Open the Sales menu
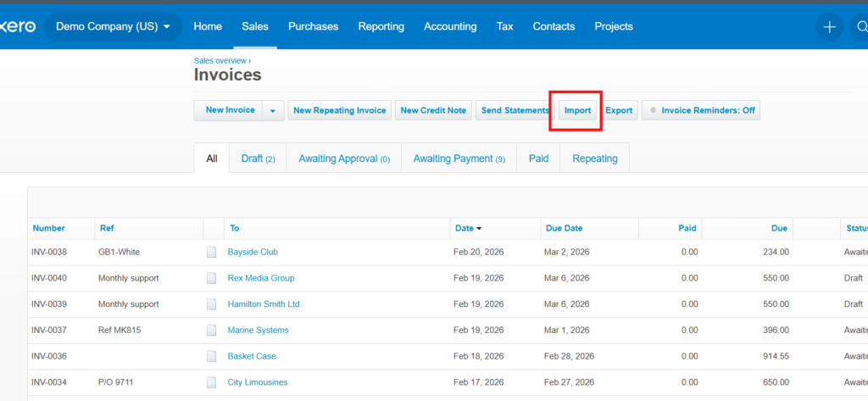This screenshot has width=868, height=401. tap(254, 26)
